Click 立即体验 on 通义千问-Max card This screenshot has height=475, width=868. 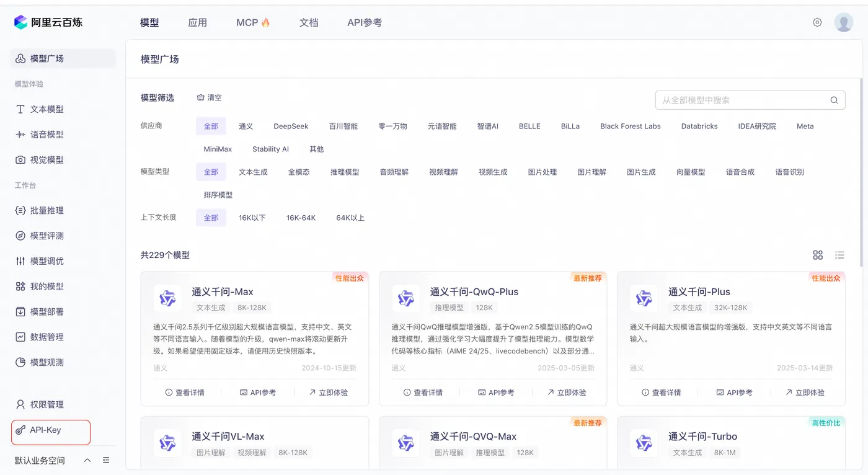(329, 393)
